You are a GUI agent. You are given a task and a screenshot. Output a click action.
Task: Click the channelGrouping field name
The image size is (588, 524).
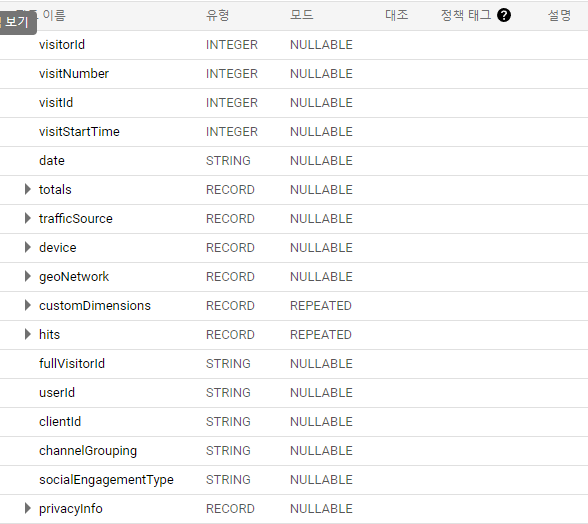click(x=88, y=450)
